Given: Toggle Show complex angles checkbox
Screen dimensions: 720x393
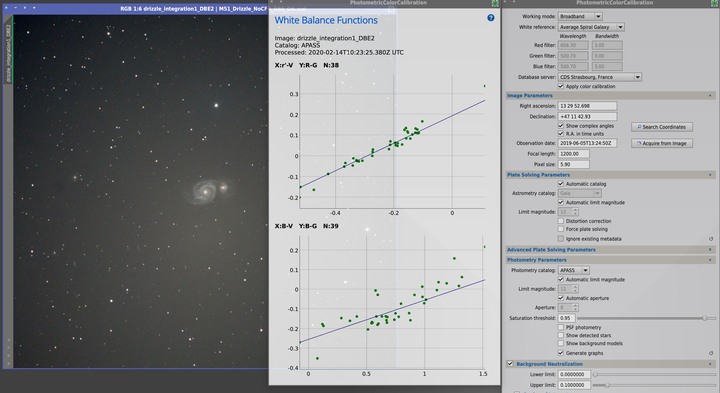Looking at the screenshot, I should tap(561, 125).
